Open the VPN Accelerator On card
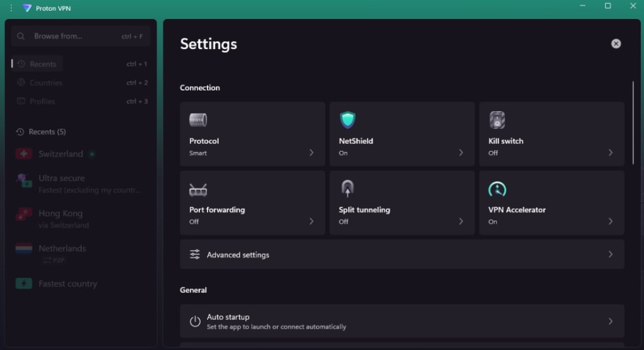Viewport: 644px width, 350px height. [552, 203]
